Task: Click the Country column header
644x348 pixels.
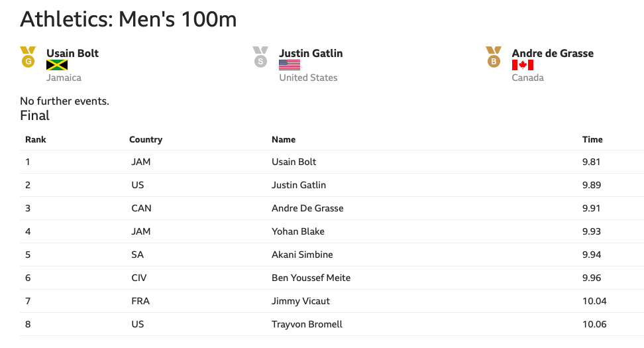Action: [x=146, y=140]
